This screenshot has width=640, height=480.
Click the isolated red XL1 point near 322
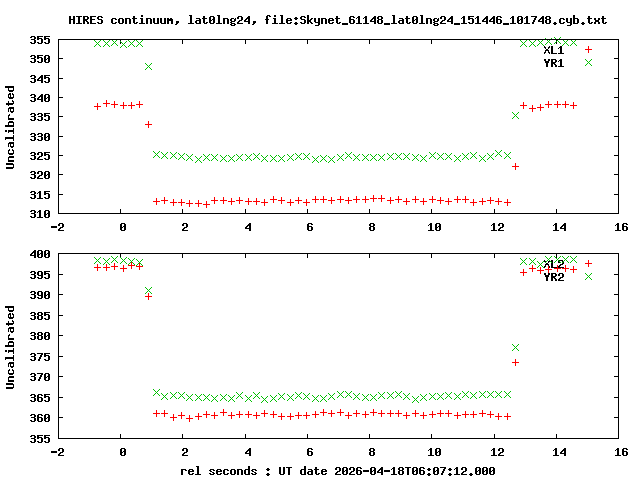click(x=516, y=167)
